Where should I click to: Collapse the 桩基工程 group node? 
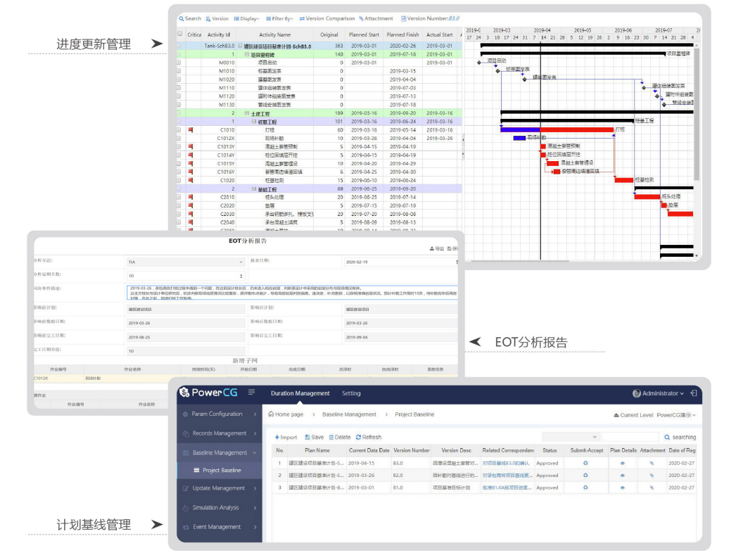254,122
